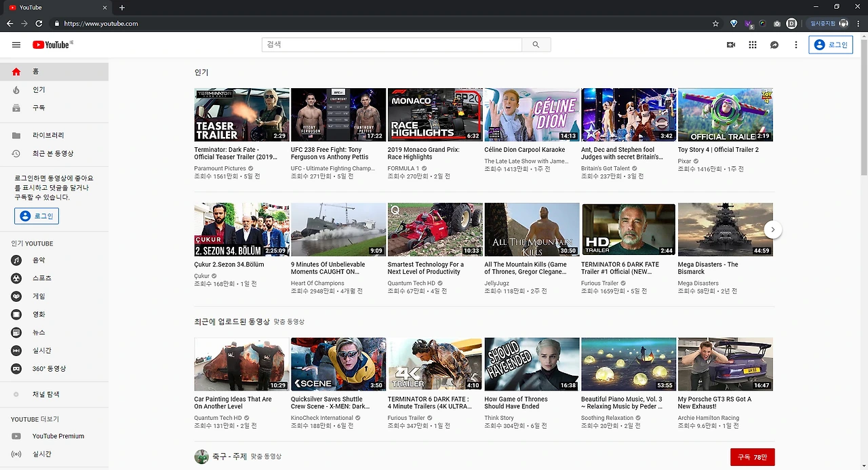Viewport: 868px width, 470px height.
Task: Open the live channel icon under 인기 YOUTUBE
Action: 16,351
